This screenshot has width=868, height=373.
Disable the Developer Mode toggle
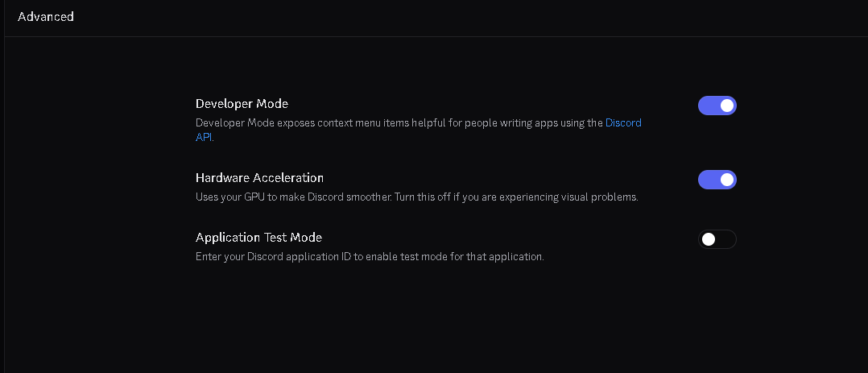(717, 106)
